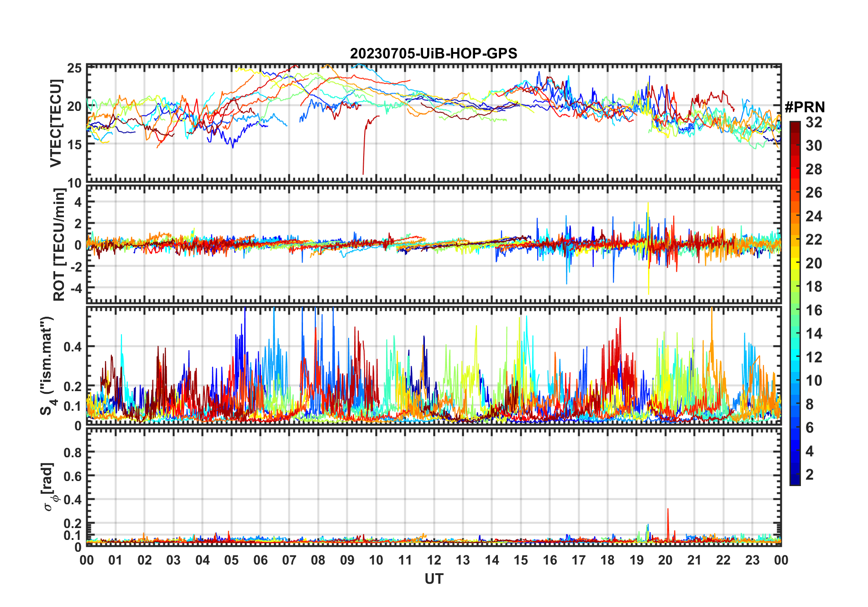868x607 pixels.
Task: Click the 0.1 tick on the S4 axis
Action: [73, 406]
